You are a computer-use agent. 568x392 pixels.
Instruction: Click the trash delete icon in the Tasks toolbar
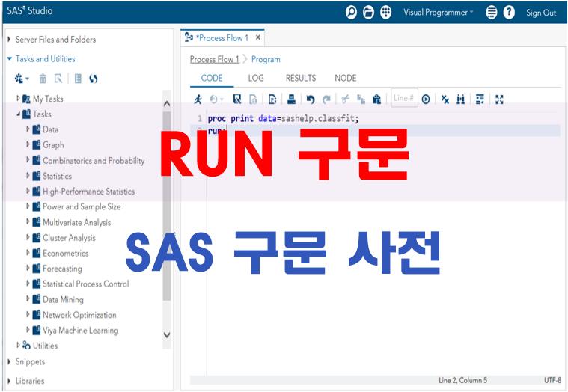pos(43,79)
